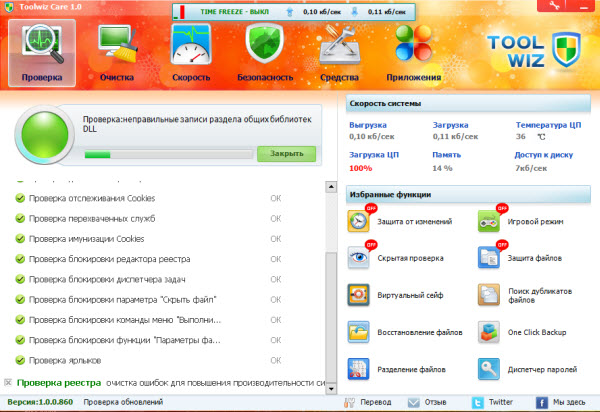Open the Twitter link text
Screen dimensions: 600x412
pyautogui.click(x=501, y=402)
